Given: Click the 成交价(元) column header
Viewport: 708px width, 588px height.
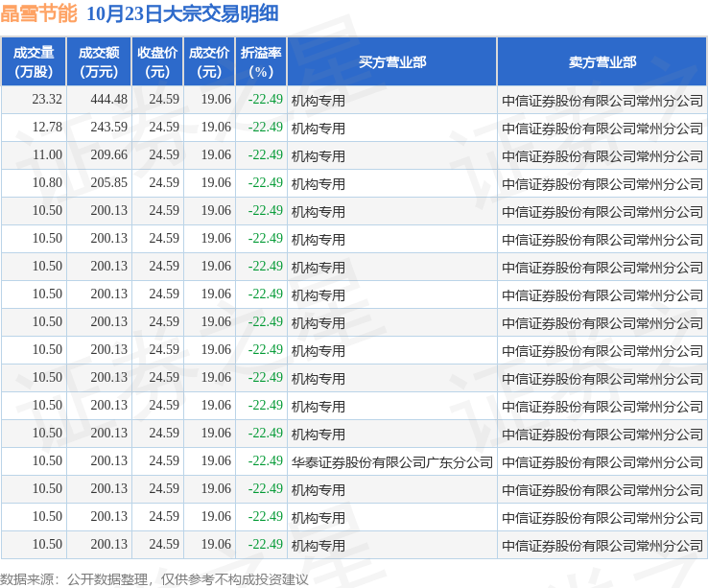Looking at the screenshot, I should pos(209,61).
